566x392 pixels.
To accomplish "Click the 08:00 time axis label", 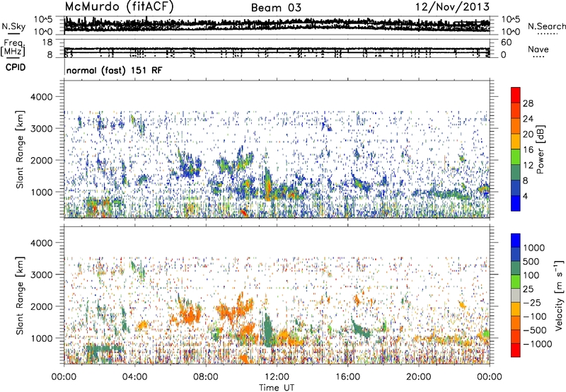I will (x=206, y=377).
